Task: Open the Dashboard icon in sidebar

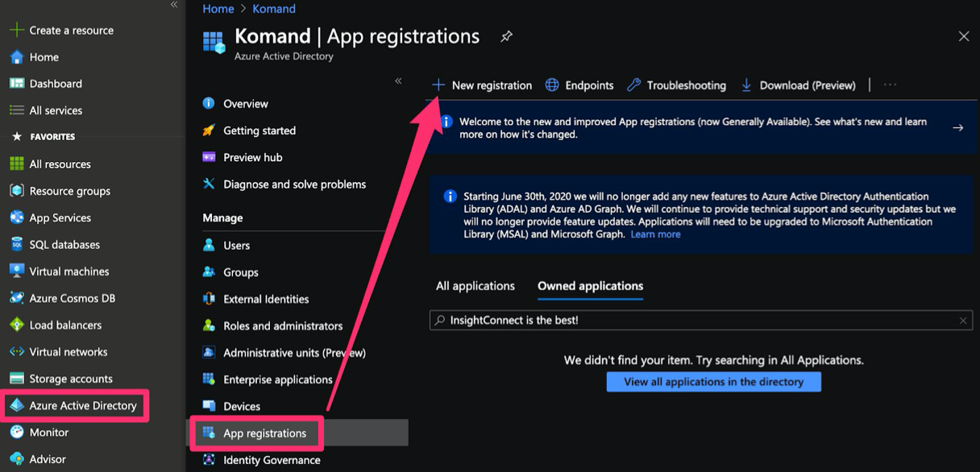Action: point(16,84)
